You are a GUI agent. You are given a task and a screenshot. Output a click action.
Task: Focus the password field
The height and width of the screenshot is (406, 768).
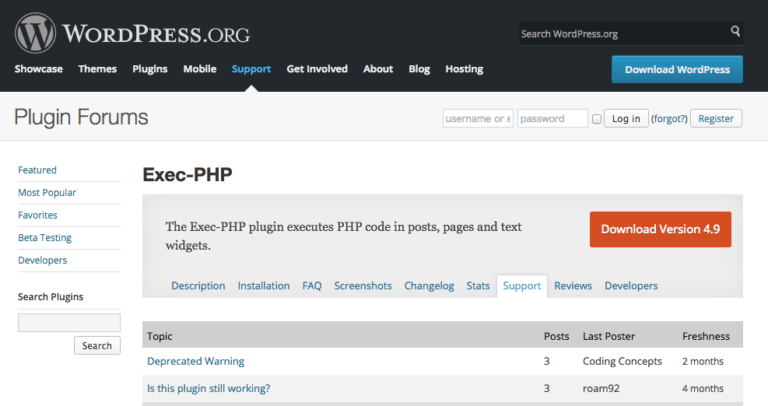click(552, 119)
